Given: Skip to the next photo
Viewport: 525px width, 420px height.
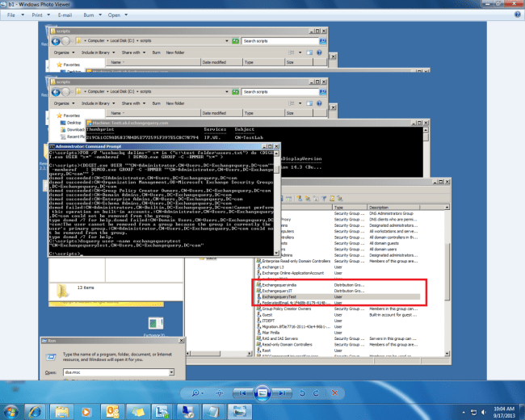Looking at the screenshot, I should [x=281, y=392].
